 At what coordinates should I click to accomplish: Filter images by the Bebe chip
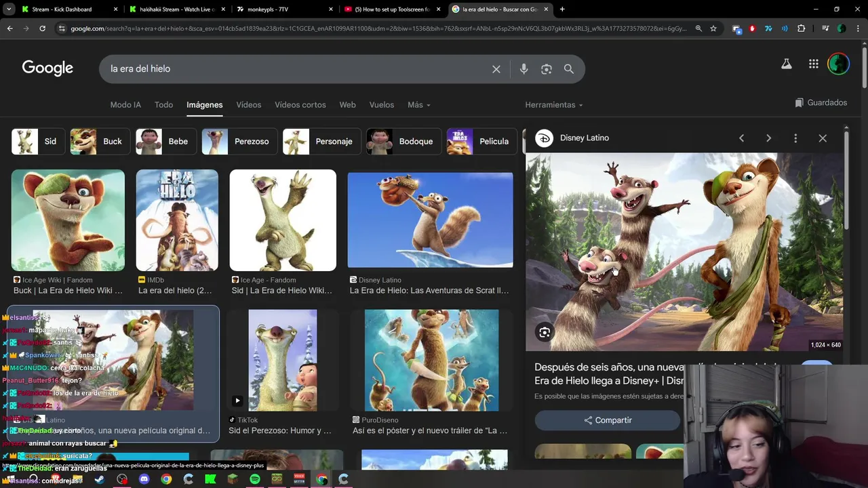[165, 142]
